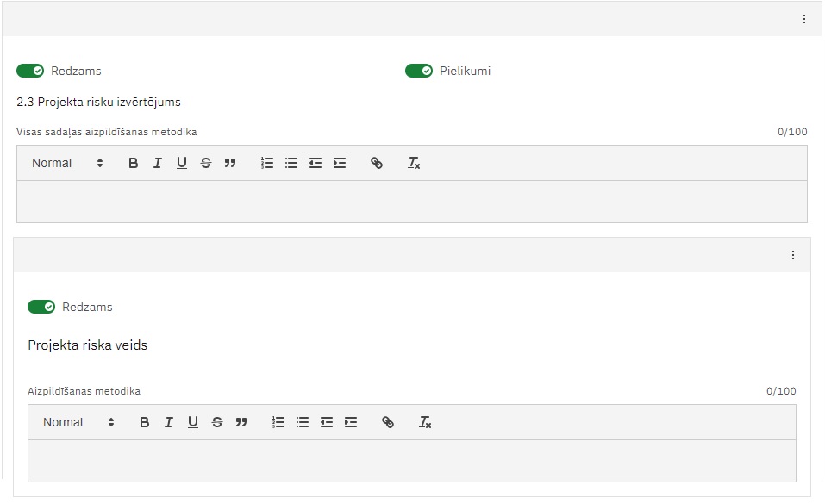Decrease indent in the upper editor toolbar
The width and height of the screenshot is (825, 504).
tap(316, 163)
